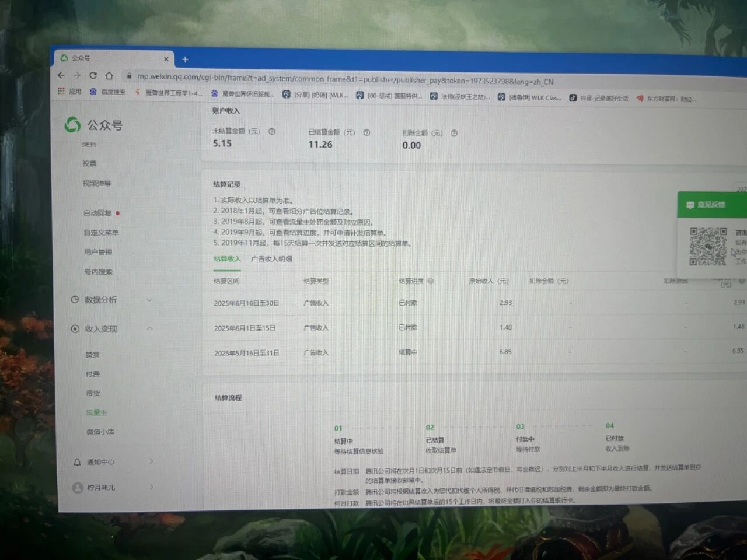Open 号内搜索 in the sidebar
This screenshot has height=560, width=747.
[x=98, y=272]
